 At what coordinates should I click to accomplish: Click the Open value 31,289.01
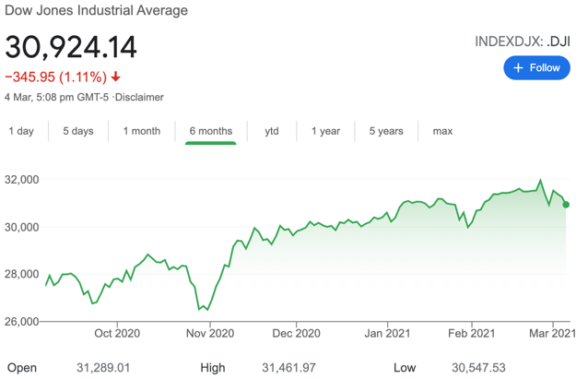point(103,367)
